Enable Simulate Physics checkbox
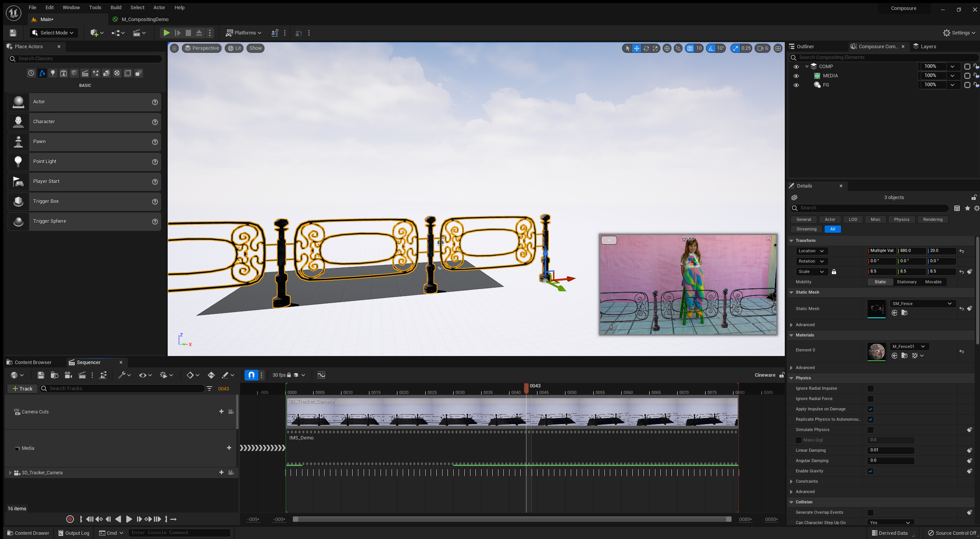This screenshot has width=980, height=539. (871, 430)
